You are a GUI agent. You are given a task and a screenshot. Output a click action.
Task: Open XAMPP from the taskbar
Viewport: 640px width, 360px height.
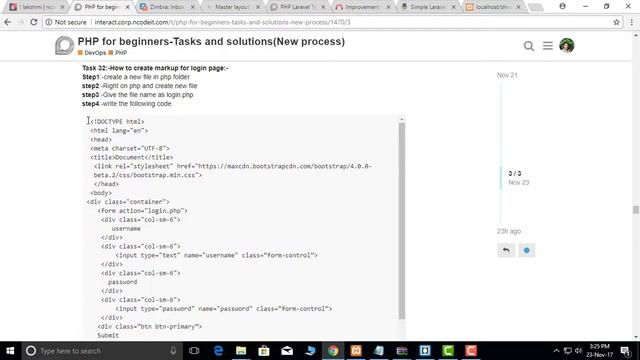click(356, 351)
